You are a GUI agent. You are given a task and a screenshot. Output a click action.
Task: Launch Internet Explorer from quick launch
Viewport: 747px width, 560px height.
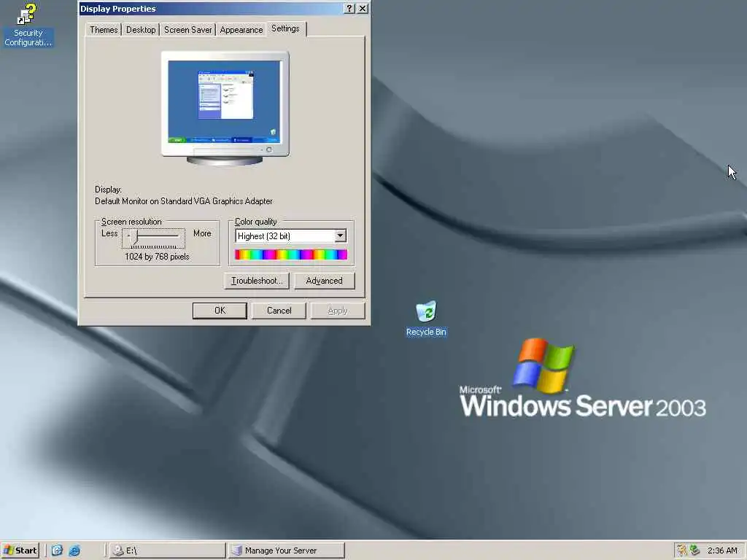point(74,551)
